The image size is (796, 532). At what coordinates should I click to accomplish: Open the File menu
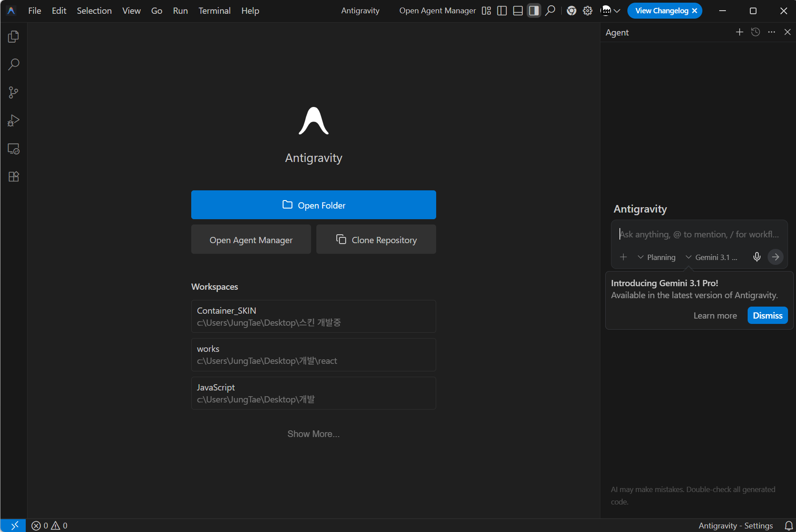[35, 11]
